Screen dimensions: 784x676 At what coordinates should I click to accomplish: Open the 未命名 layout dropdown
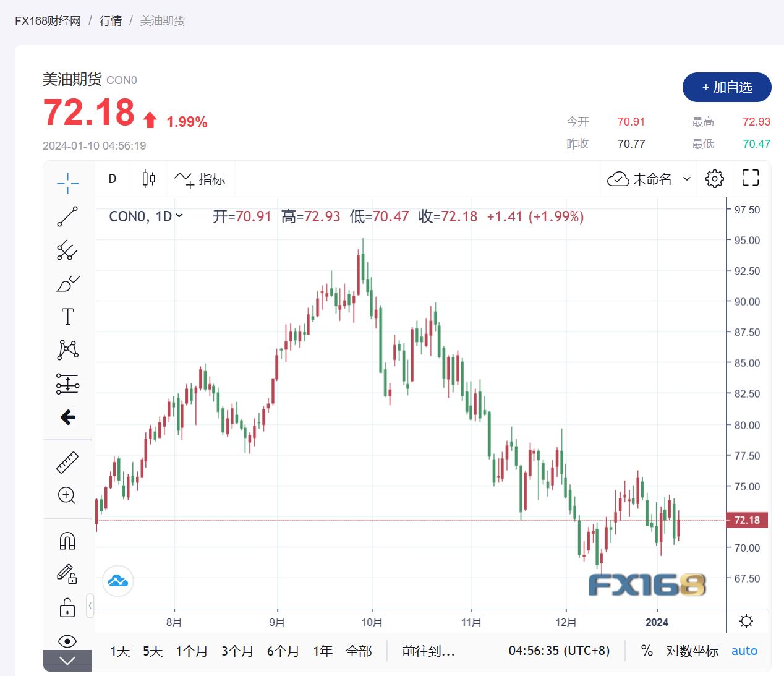point(649,179)
